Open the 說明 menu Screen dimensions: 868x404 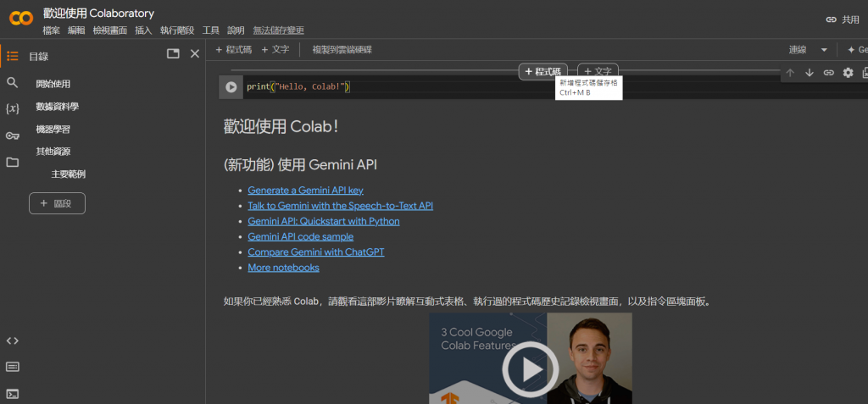pyautogui.click(x=236, y=30)
